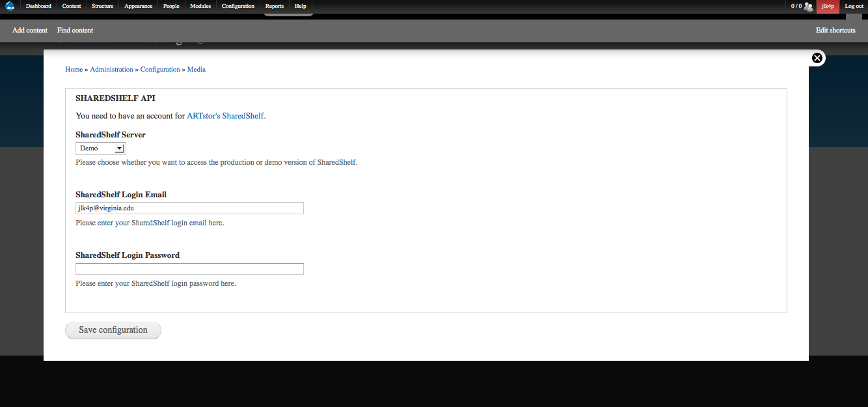868x407 pixels.
Task: Focus the SharedShelf Login Email field
Action: 189,208
